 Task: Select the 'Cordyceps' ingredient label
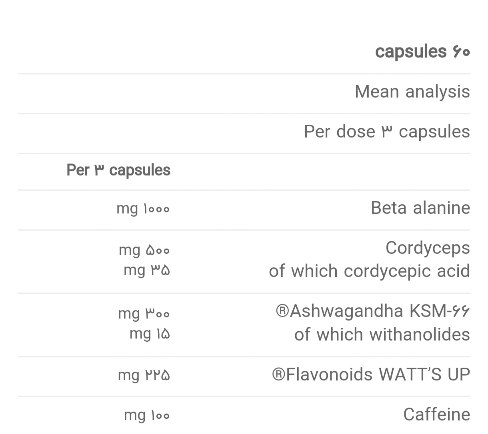point(428,248)
